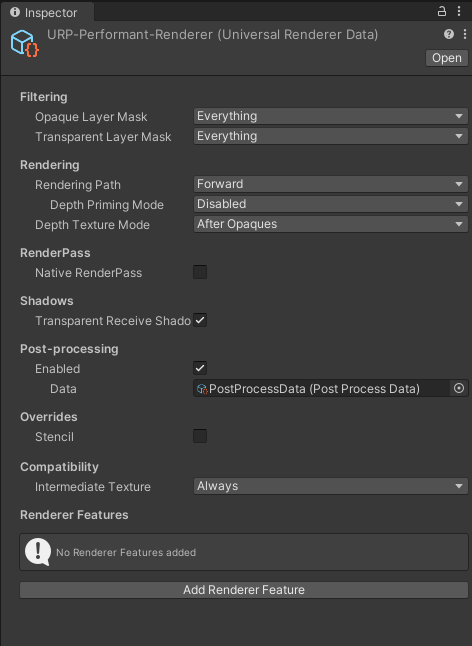Open the Opaque Layer Mask dropdown
The width and height of the screenshot is (472, 646).
click(331, 116)
